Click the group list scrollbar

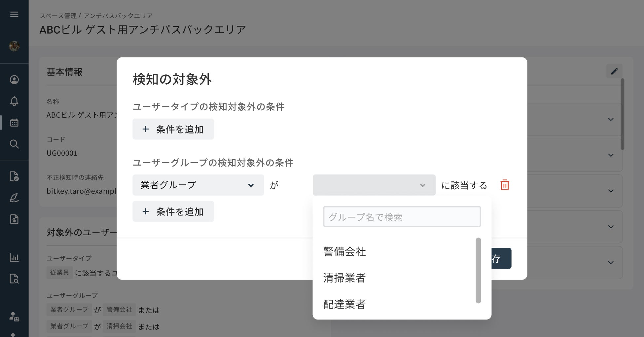(x=478, y=270)
